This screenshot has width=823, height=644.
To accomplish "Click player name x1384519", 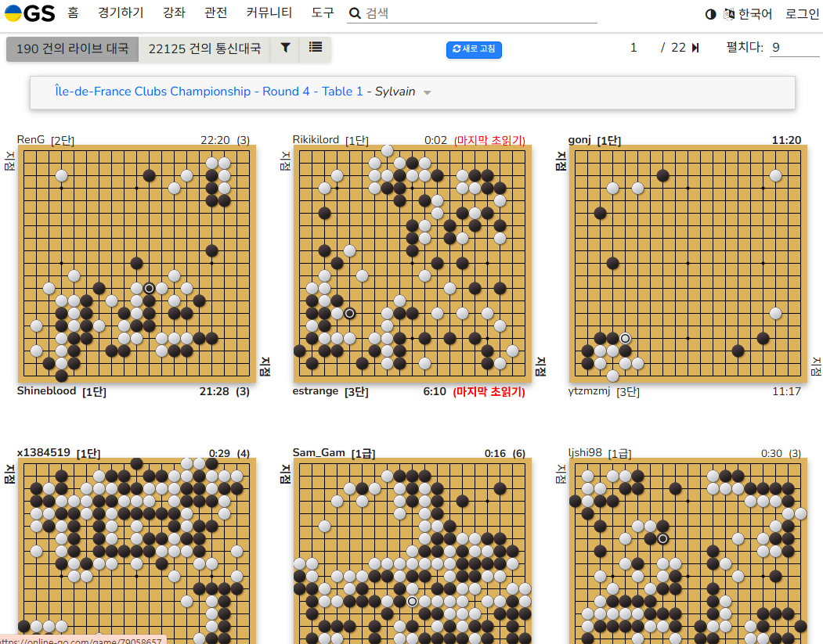I will tap(44, 452).
